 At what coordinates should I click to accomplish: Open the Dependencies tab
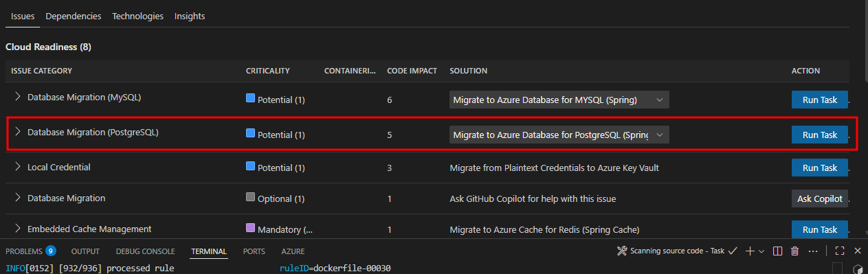[74, 16]
